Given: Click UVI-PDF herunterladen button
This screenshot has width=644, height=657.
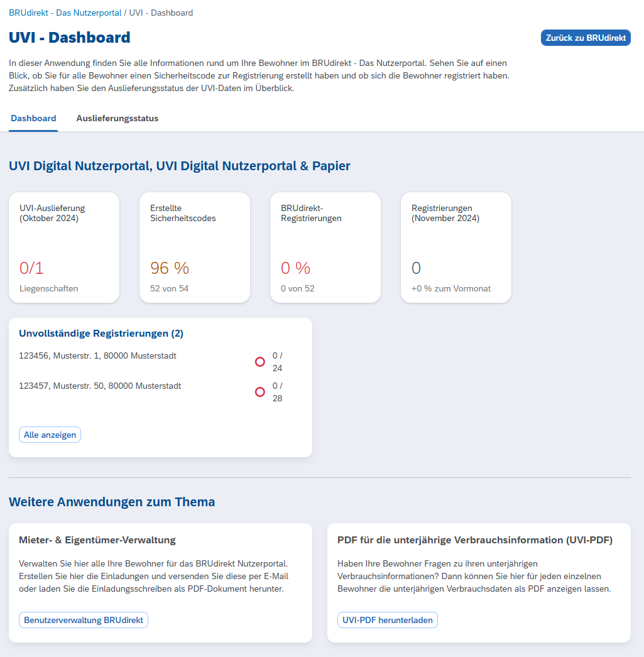Looking at the screenshot, I should click(x=386, y=620).
